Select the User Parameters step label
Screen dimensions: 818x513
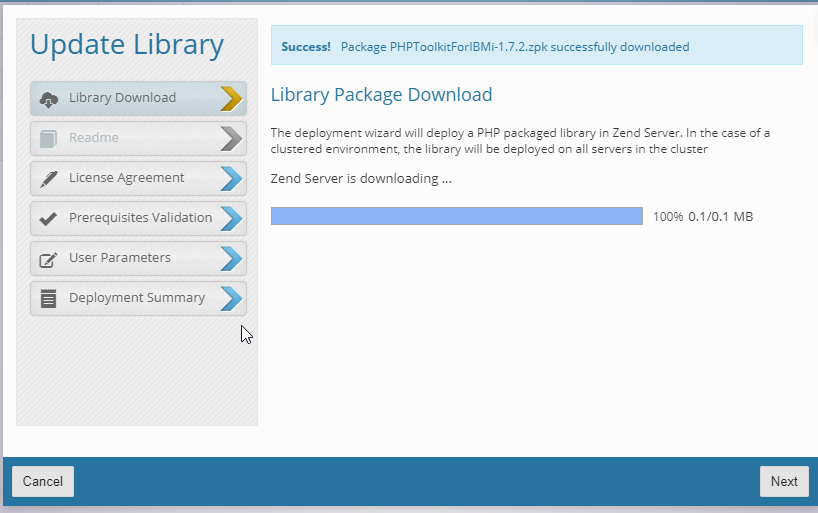[119, 258]
